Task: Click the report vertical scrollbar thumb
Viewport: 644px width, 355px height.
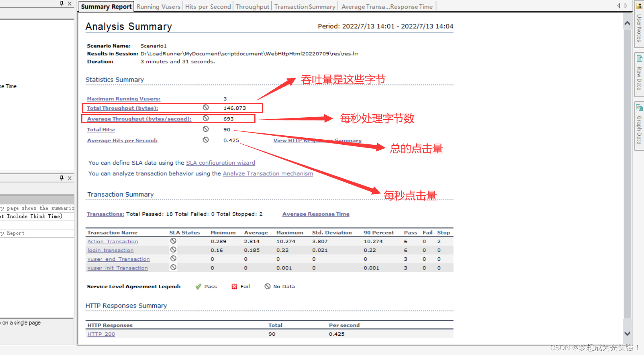Action: pos(627,174)
